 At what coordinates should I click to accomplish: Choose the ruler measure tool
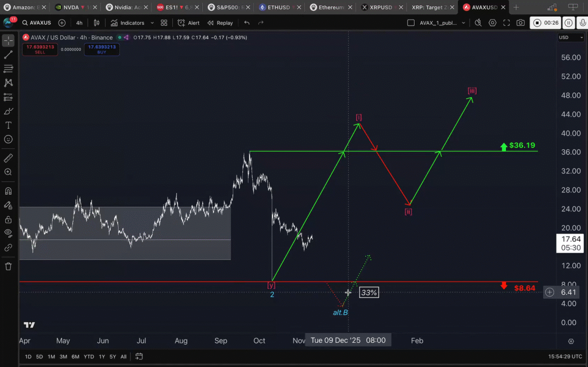[x=9, y=157]
